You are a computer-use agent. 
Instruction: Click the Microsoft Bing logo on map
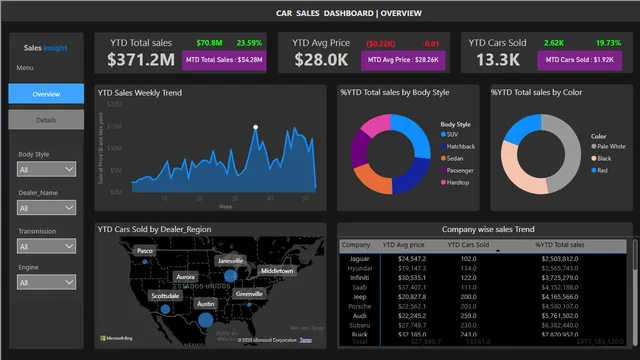point(116,338)
